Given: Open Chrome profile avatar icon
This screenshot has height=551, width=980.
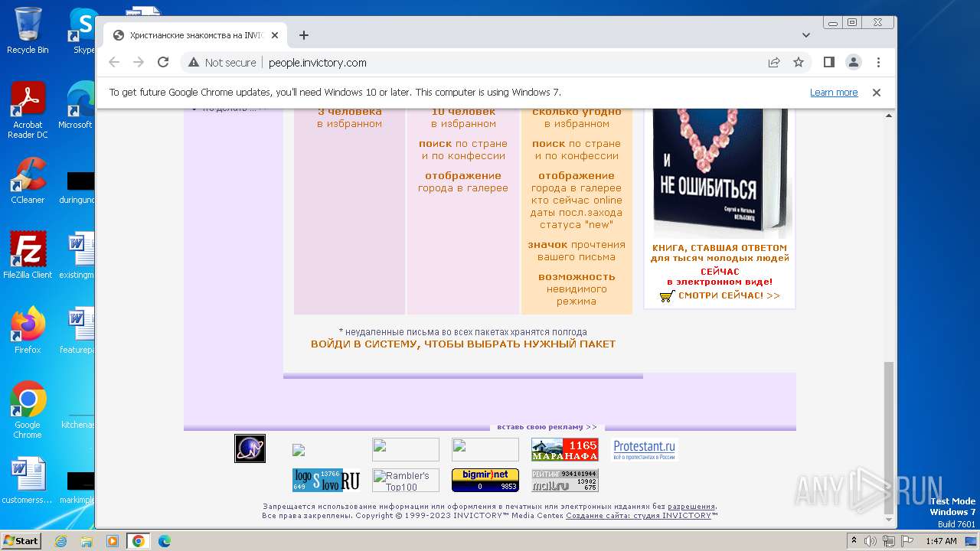Looking at the screenshot, I should point(853,63).
